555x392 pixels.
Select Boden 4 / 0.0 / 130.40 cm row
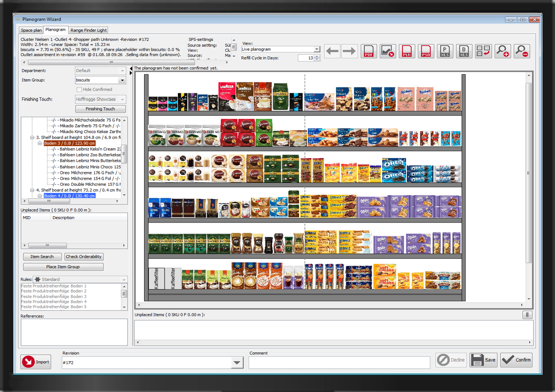[x=70, y=196]
